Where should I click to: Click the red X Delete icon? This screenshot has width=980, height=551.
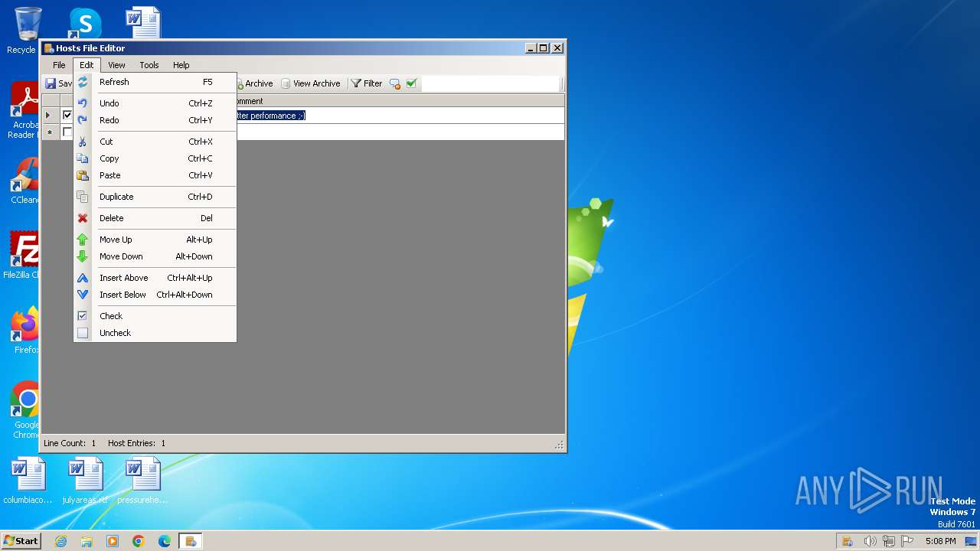(x=83, y=218)
